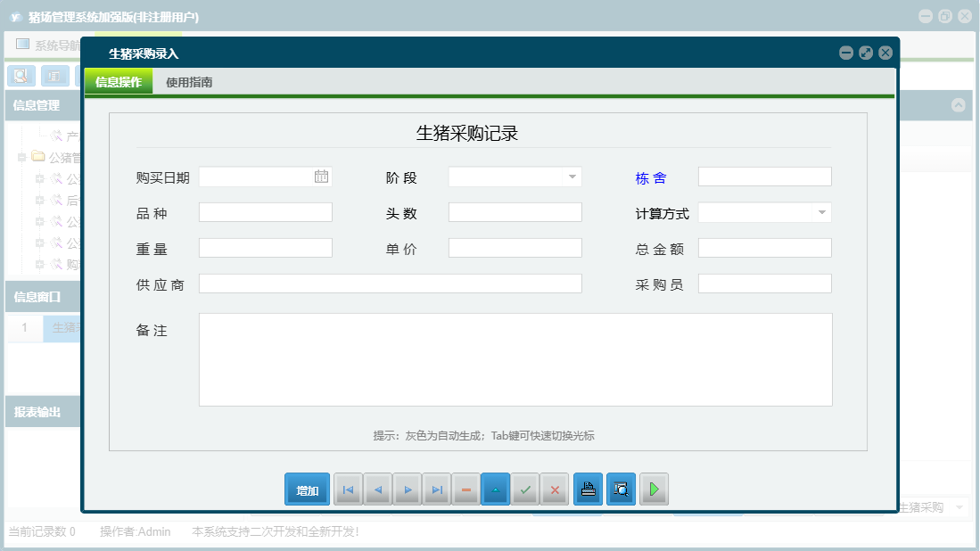Click the green play arrow icon

pos(654,489)
